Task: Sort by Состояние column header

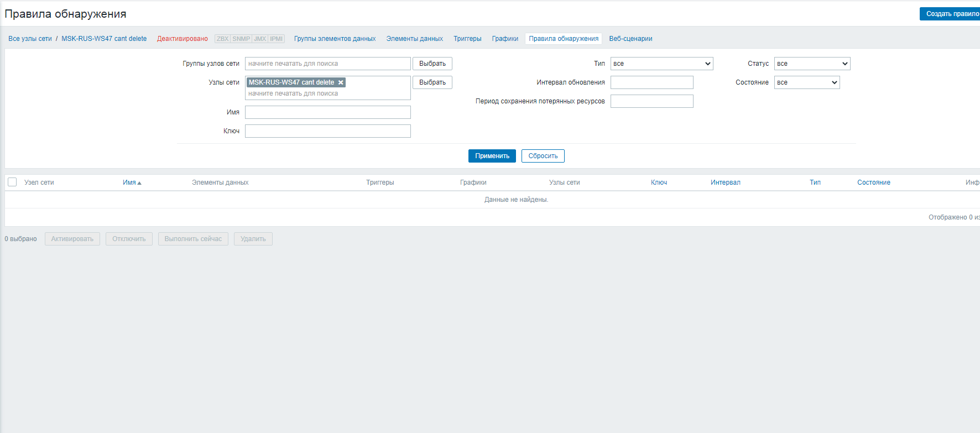Action: [x=874, y=182]
